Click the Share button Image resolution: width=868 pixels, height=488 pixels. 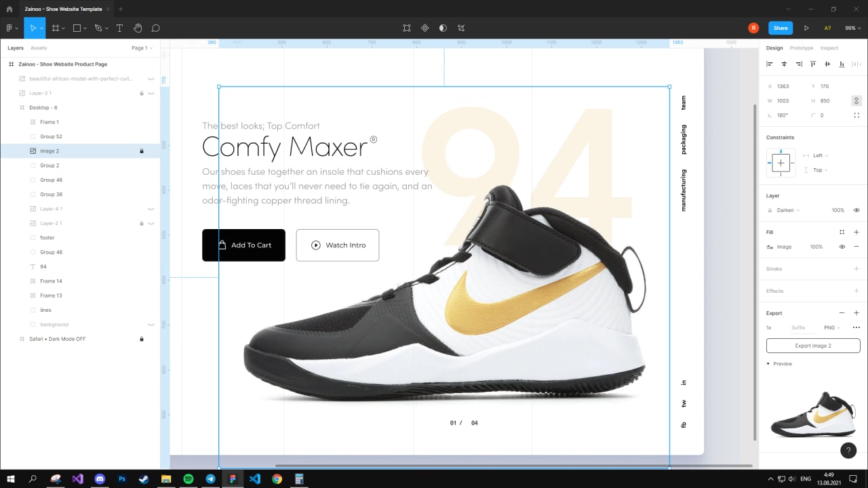(781, 28)
